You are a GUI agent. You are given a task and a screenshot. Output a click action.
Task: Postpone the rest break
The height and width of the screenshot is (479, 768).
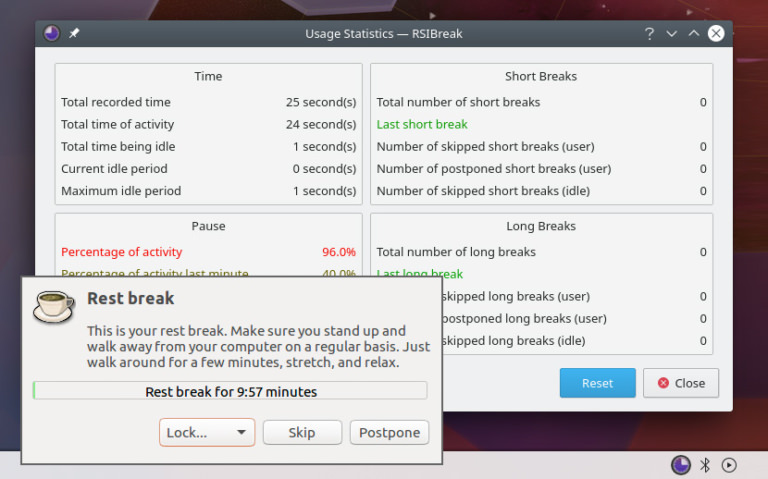click(389, 432)
